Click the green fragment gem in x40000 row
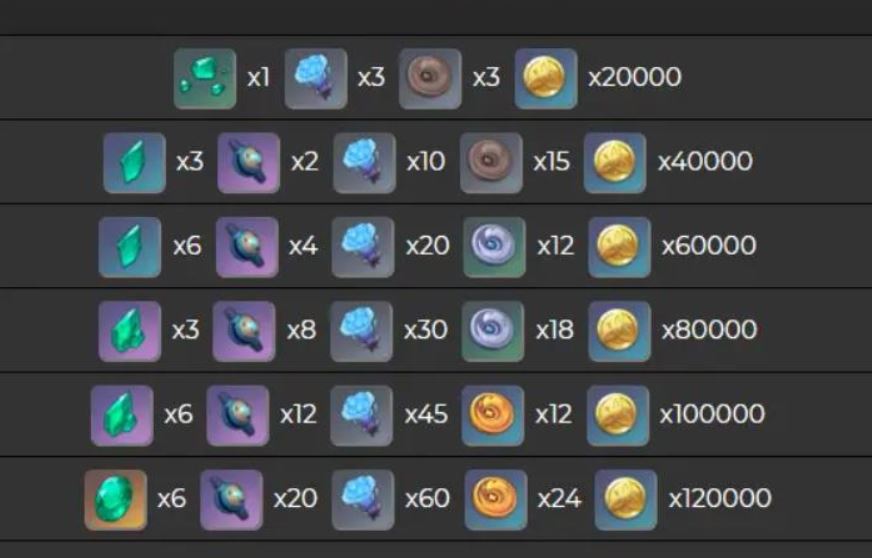 pos(135,163)
